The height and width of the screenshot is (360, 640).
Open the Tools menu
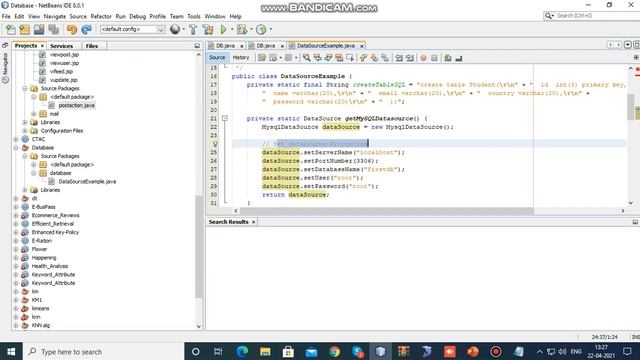(x=194, y=16)
